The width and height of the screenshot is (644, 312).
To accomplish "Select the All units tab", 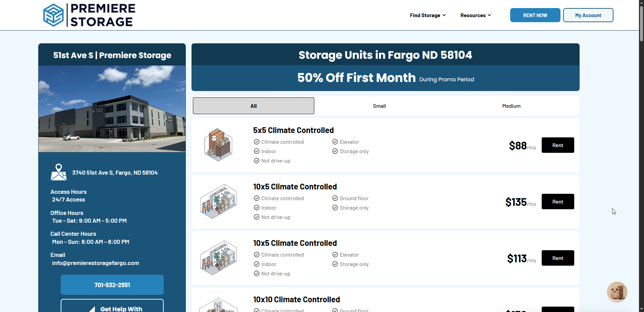I will tap(254, 106).
